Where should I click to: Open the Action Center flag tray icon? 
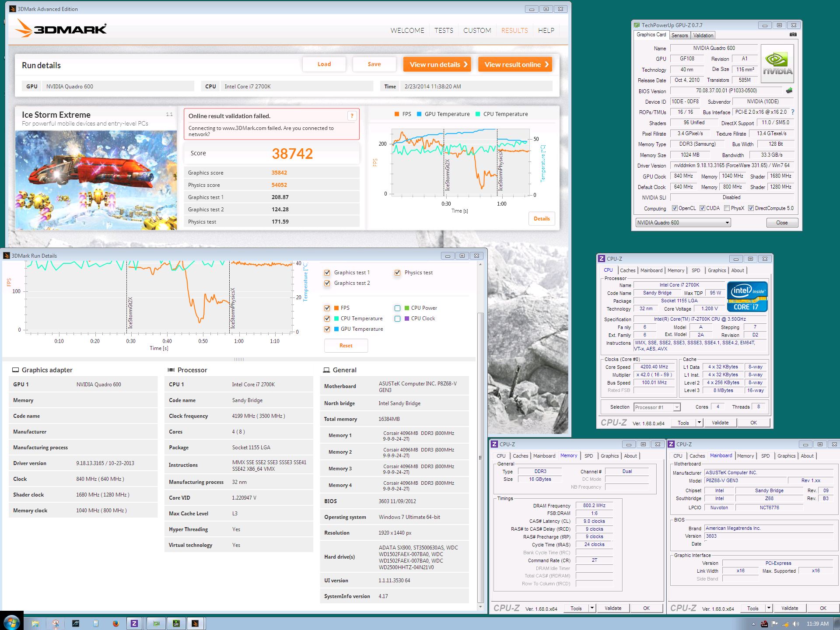tap(775, 624)
